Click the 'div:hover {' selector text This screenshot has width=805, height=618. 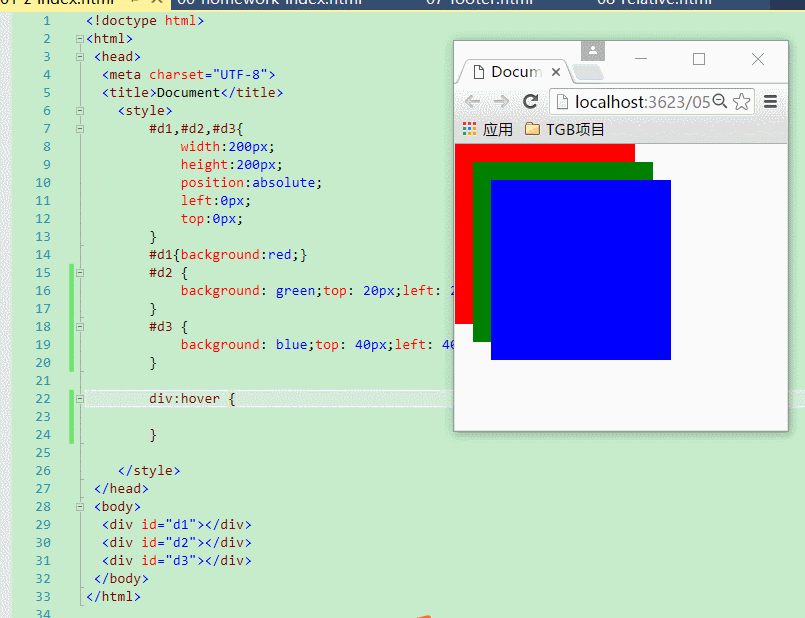[192, 399]
